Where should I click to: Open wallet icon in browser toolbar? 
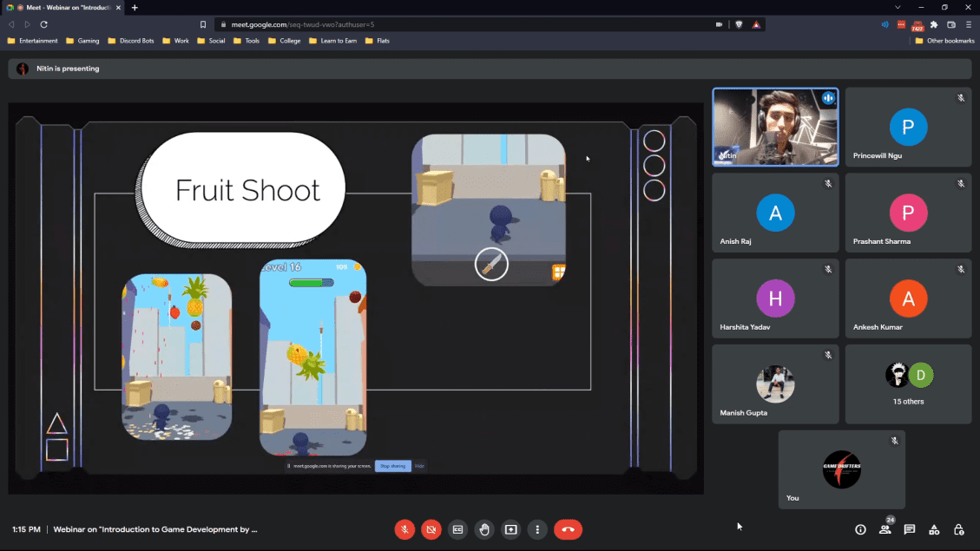[x=951, y=24]
